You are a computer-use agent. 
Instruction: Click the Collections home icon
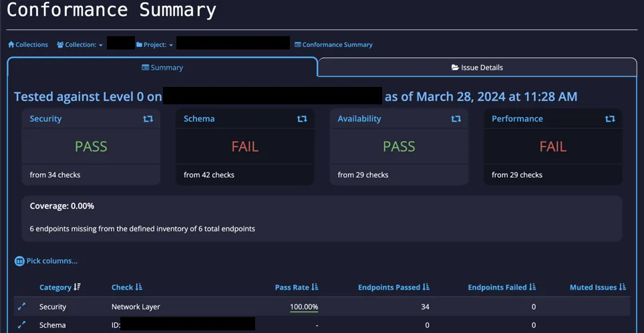(11, 44)
